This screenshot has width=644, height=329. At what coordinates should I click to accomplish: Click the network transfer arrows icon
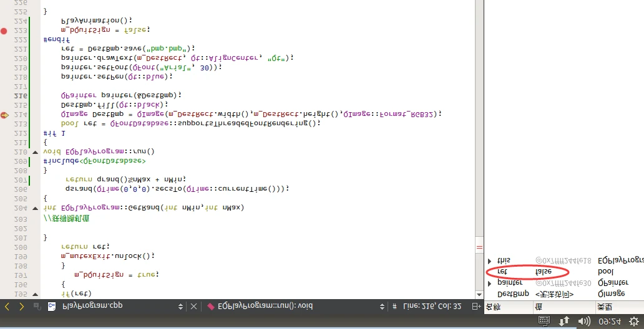[x=564, y=321]
